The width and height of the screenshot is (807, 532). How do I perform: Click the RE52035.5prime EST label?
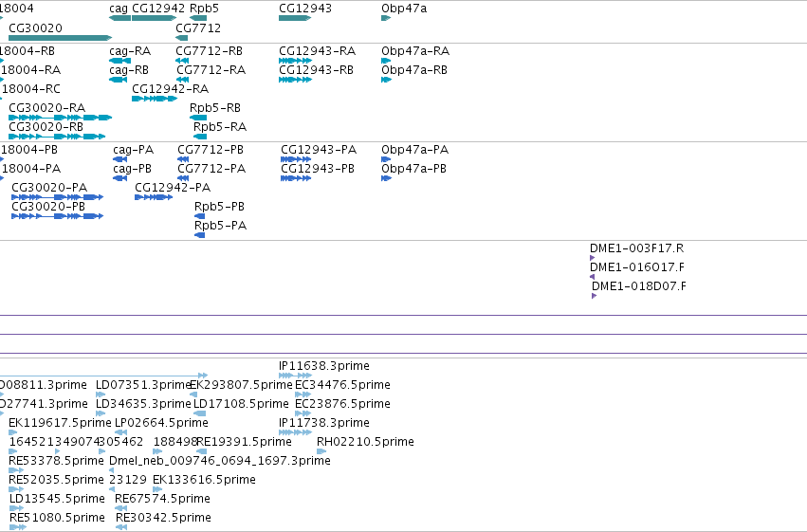tap(57, 480)
